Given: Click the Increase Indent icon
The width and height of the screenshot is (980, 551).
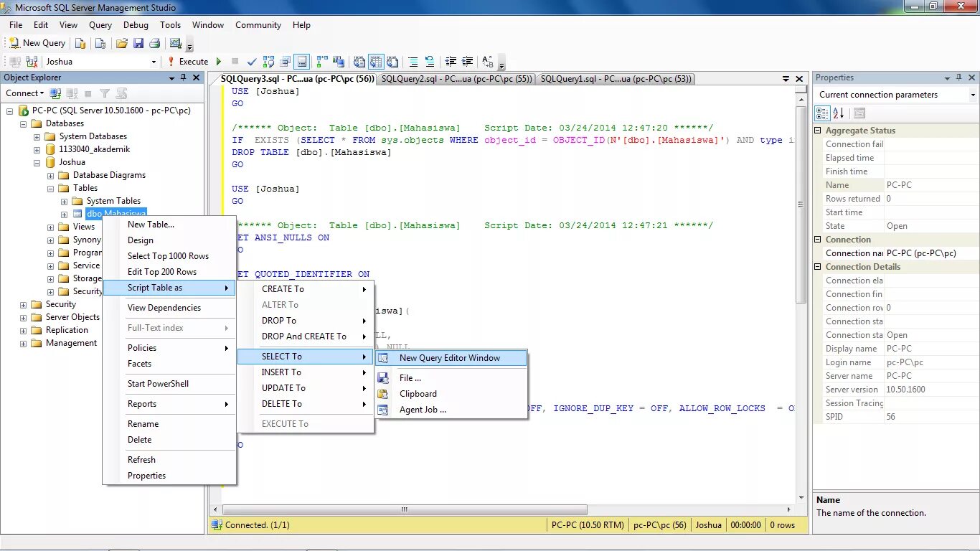Looking at the screenshot, I should click(467, 62).
